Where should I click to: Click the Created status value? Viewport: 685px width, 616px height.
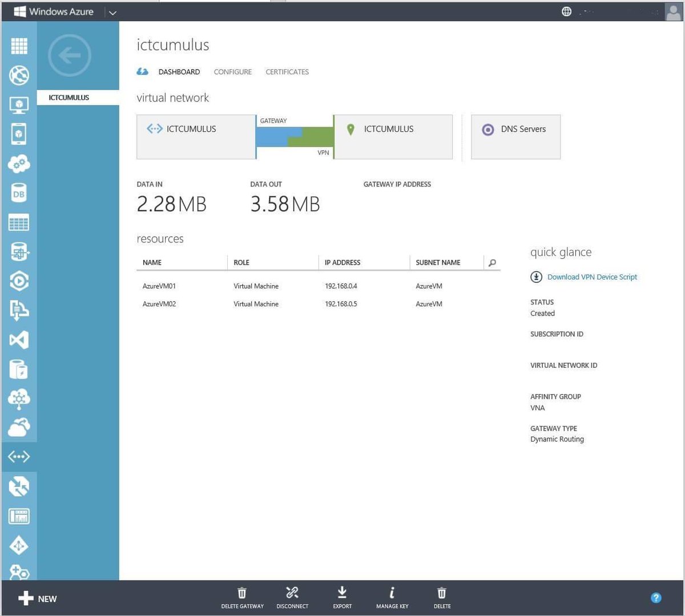tap(542, 314)
